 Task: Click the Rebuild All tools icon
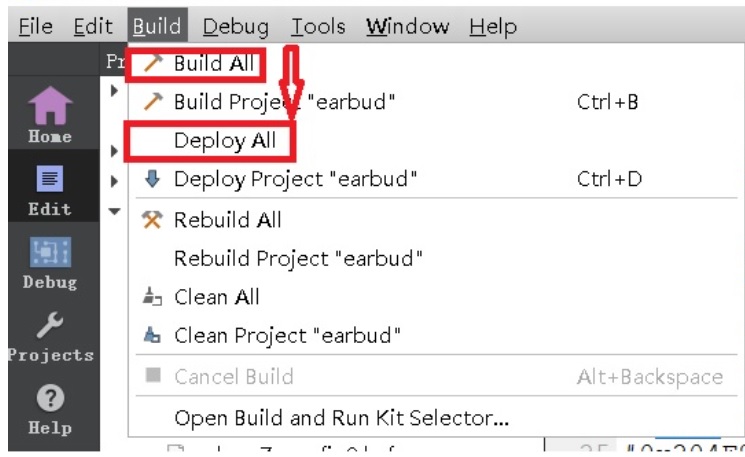pos(152,220)
